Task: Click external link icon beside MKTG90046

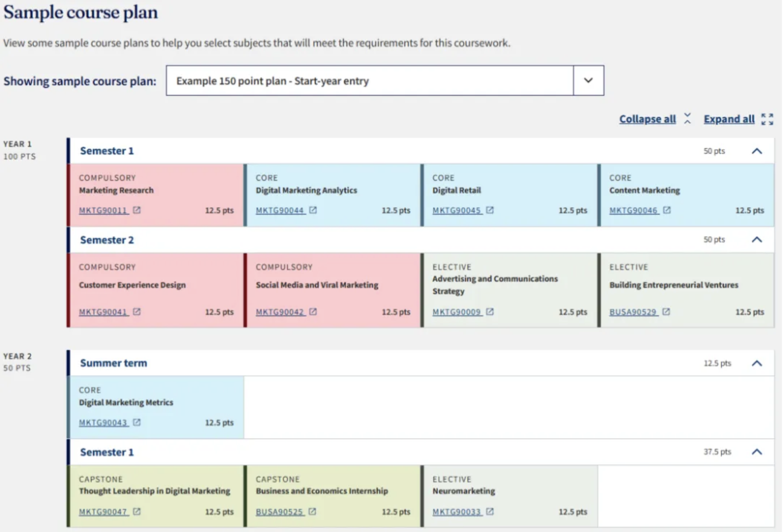Action: click(x=667, y=210)
